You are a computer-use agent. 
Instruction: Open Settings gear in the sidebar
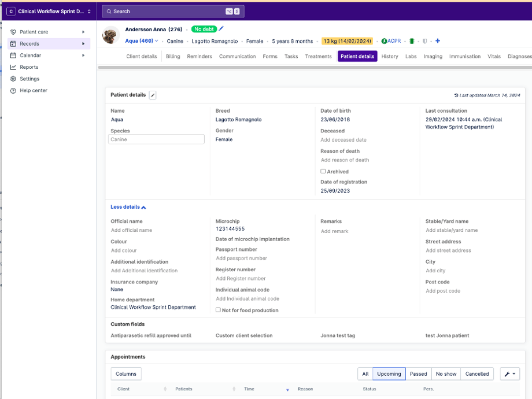click(x=13, y=79)
